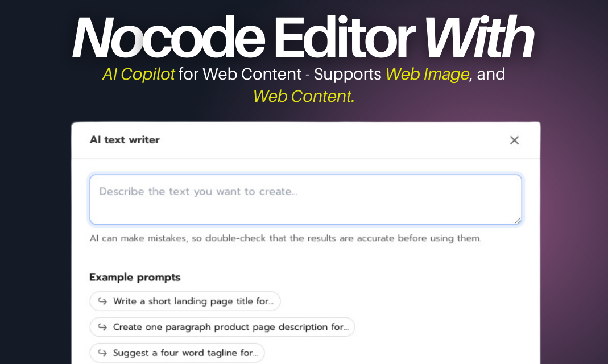Click the 'Example prompts' heading

pyautogui.click(x=135, y=277)
